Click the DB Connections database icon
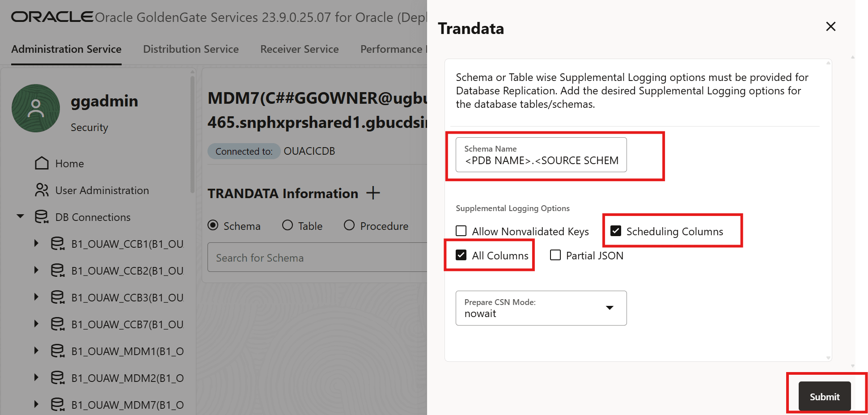The image size is (868, 415). click(x=42, y=217)
